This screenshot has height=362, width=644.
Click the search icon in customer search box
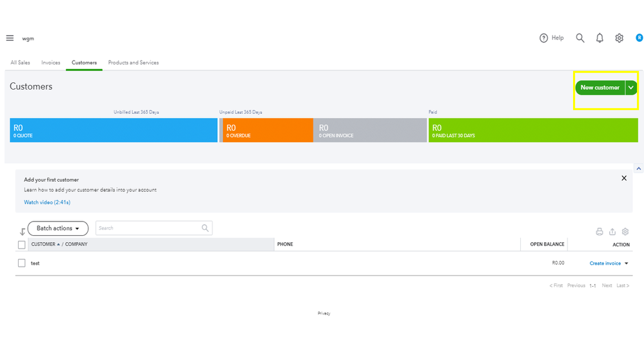tap(205, 228)
